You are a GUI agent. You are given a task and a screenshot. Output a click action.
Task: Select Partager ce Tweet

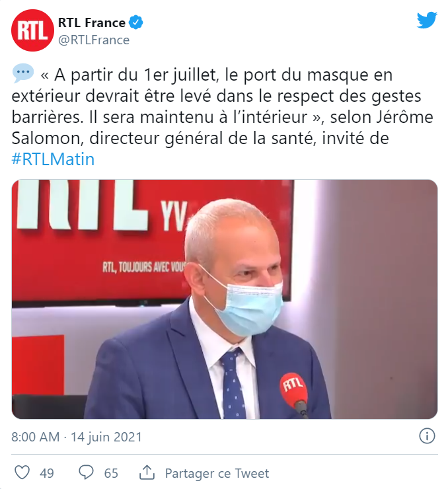click(217, 473)
